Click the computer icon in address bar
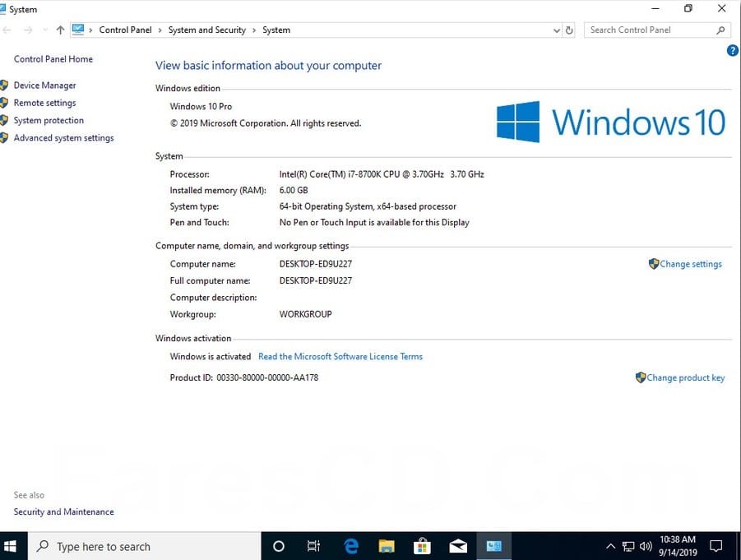Screen dimensions: 741x560 pos(78,30)
